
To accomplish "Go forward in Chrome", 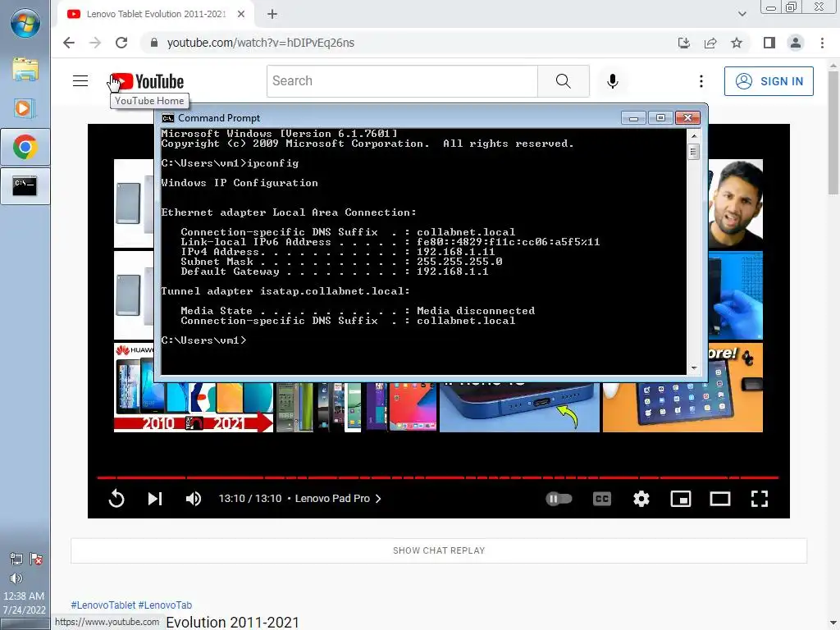I will pyautogui.click(x=95, y=43).
